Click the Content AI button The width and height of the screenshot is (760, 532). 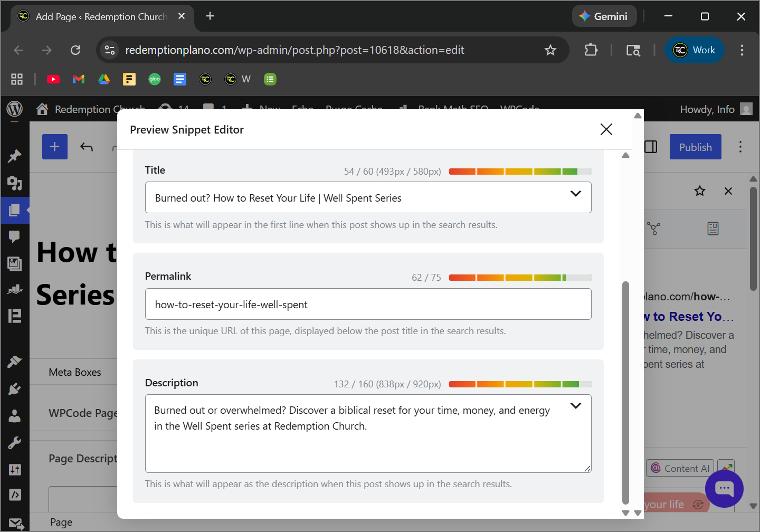[x=680, y=468]
